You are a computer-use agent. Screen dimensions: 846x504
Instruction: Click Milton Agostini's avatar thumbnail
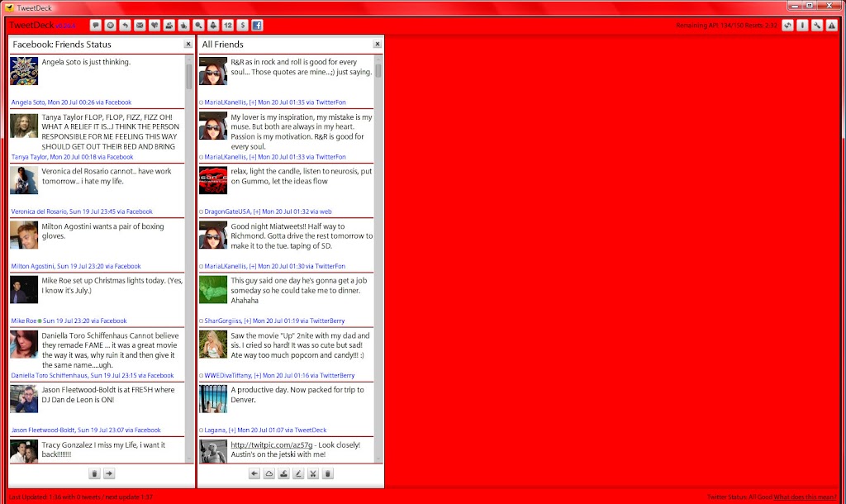[24, 235]
